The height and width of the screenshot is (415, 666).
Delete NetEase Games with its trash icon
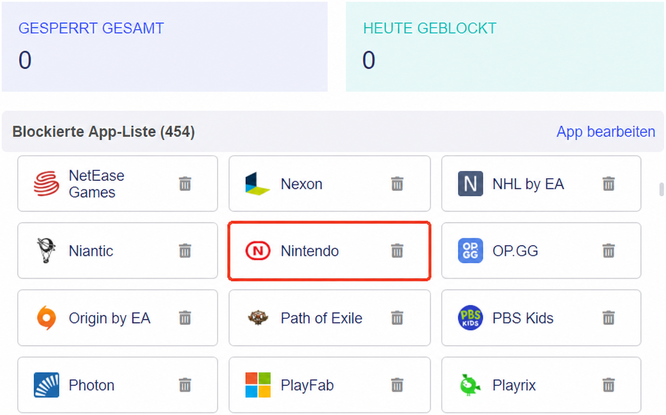(x=185, y=184)
